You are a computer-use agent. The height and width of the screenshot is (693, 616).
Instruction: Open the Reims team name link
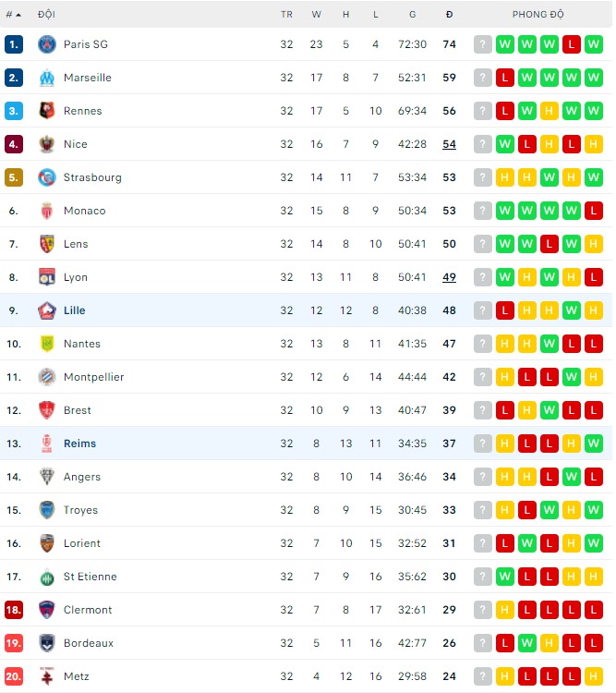tap(79, 444)
